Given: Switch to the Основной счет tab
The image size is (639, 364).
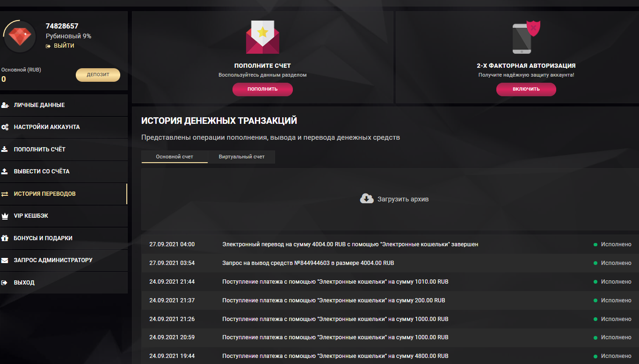Looking at the screenshot, I should tap(174, 157).
